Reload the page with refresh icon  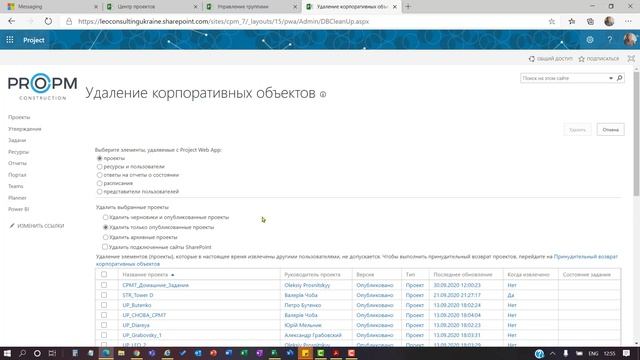click(48, 21)
